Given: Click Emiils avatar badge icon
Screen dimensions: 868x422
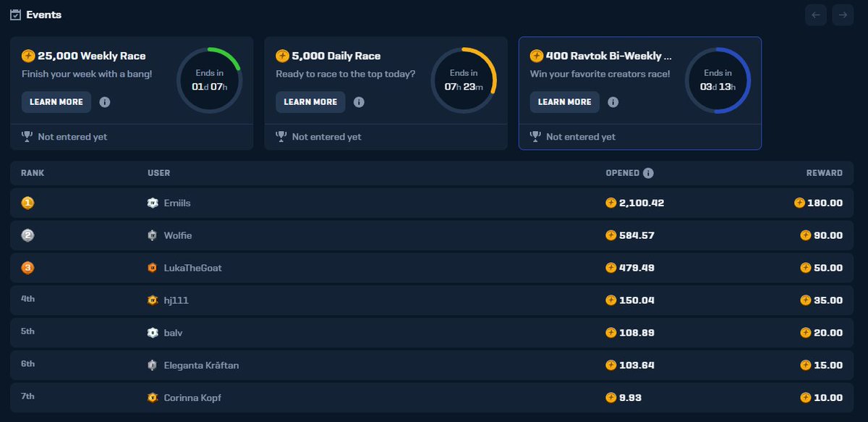Looking at the screenshot, I should pyautogui.click(x=153, y=203).
